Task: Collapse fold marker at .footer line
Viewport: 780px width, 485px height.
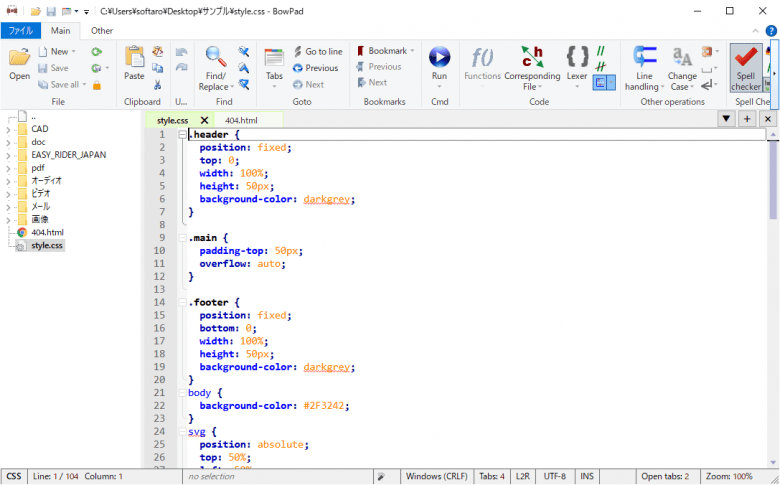Action: [x=183, y=302]
